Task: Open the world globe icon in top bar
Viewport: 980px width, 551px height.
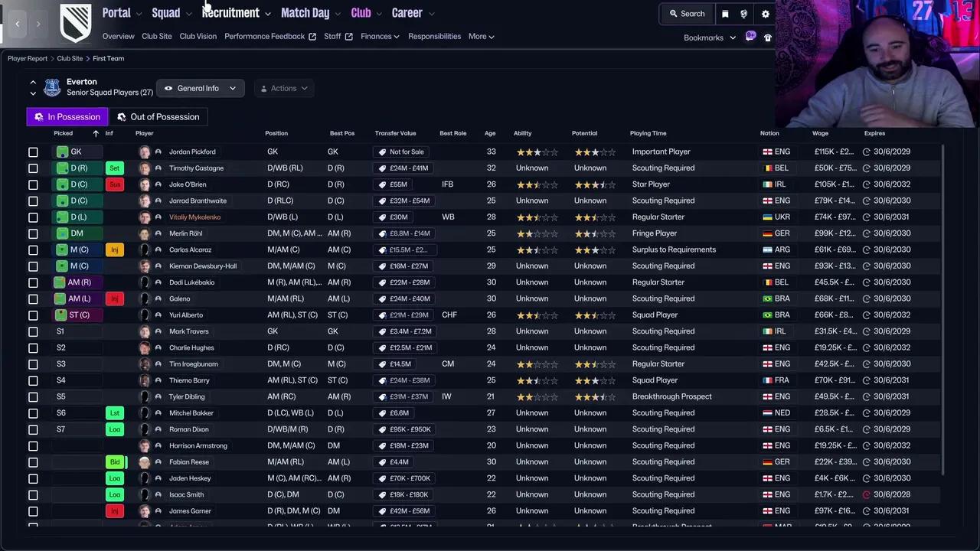Action: [743, 14]
